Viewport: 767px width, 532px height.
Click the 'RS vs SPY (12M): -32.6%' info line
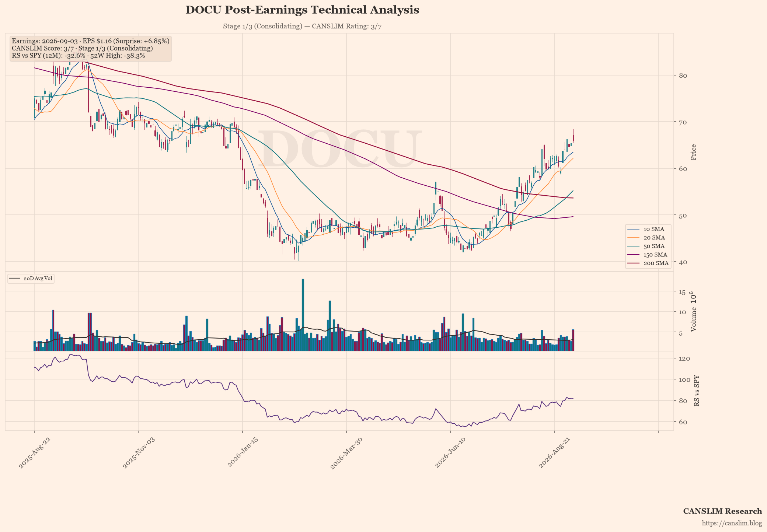79,56
